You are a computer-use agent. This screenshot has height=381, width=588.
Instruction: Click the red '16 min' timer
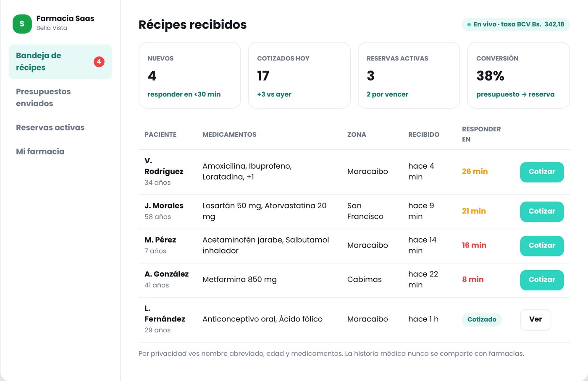(474, 245)
